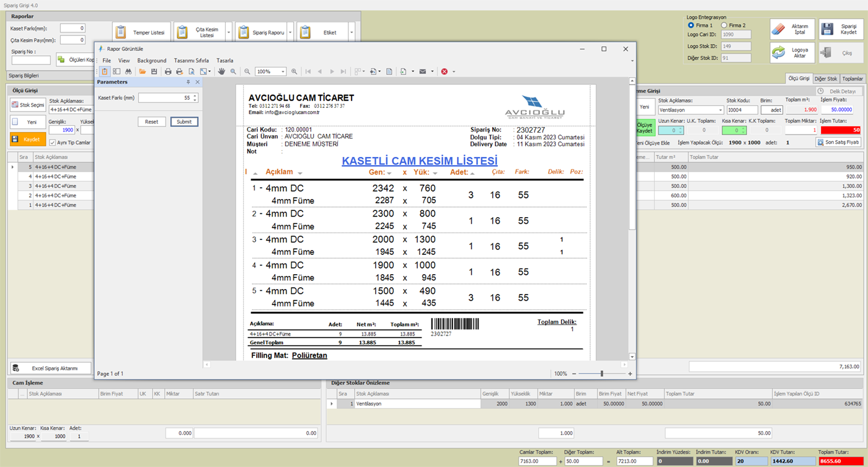
Task: Click the save diskette icon in report toolbar
Action: click(154, 71)
